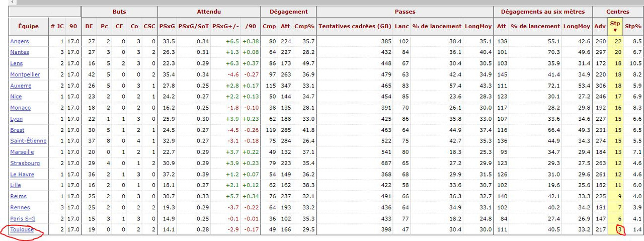Sort by Co column header
Screen dimensions: 644x241
point(134,26)
